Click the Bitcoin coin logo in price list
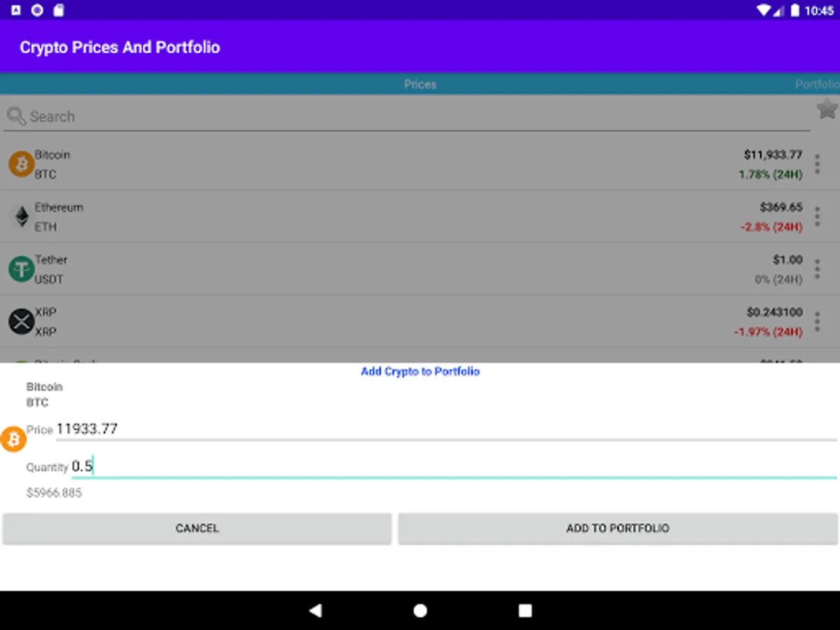840x630 pixels. click(22, 164)
